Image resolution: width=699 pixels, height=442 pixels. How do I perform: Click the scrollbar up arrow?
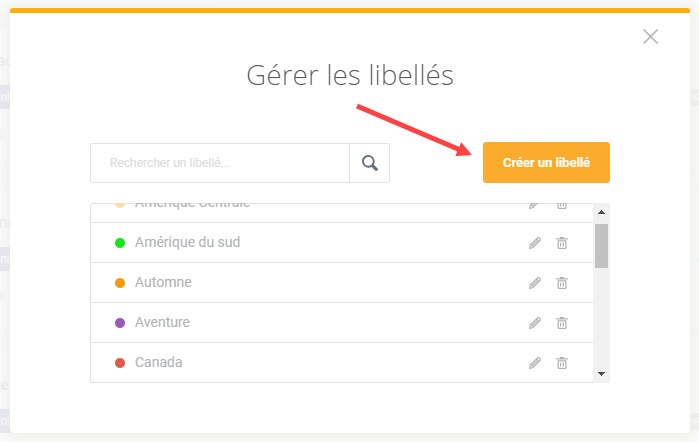[x=601, y=212]
